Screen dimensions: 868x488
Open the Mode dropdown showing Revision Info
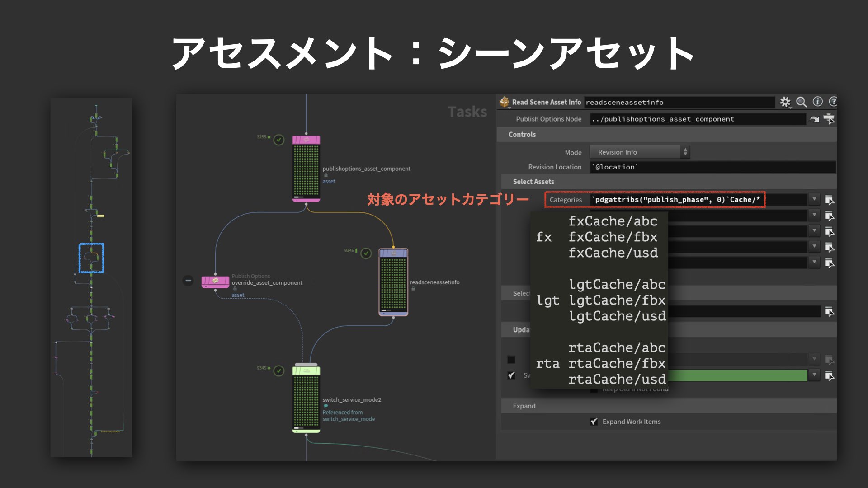(640, 152)
